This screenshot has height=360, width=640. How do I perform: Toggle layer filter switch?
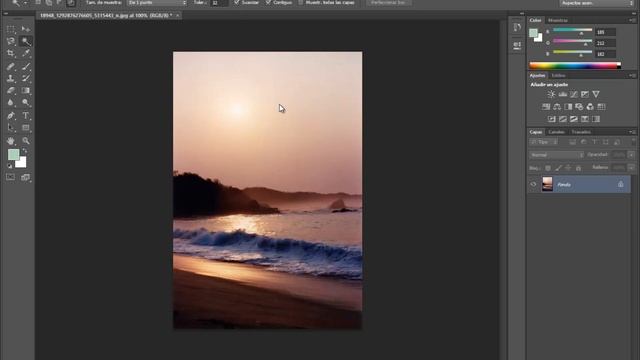[x=633, y=142]
